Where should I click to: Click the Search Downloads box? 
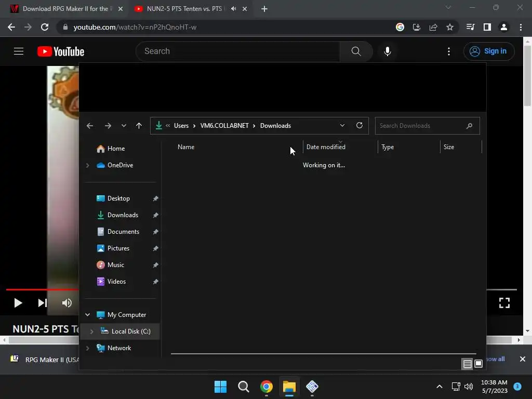[x=427, y=126]
